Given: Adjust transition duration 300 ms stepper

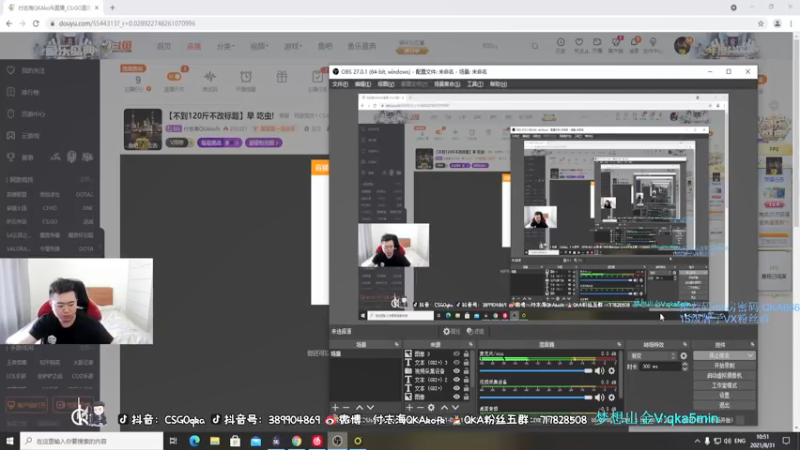Looking at the screenshot, I should (685, 366).
